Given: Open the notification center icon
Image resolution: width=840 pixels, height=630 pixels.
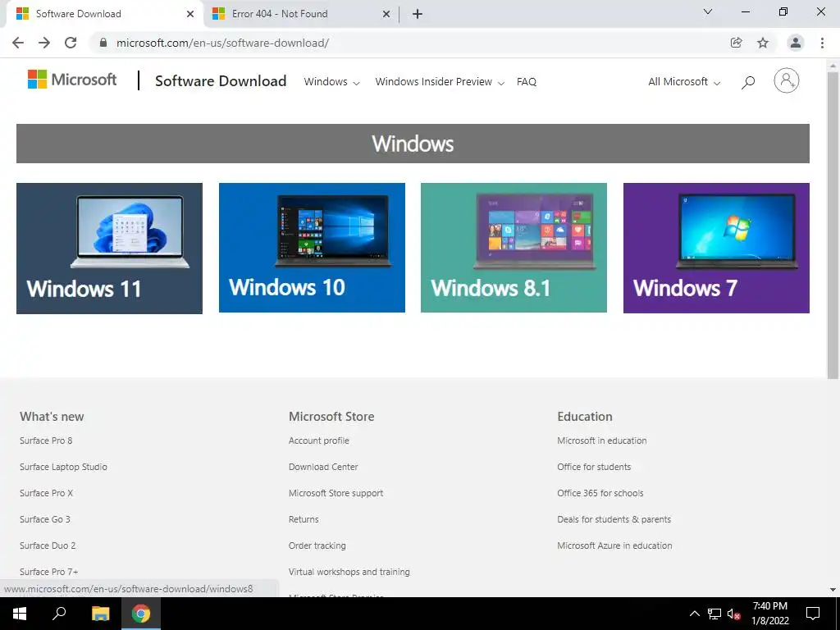Looking at the screenshot, I should click(813, 614).
